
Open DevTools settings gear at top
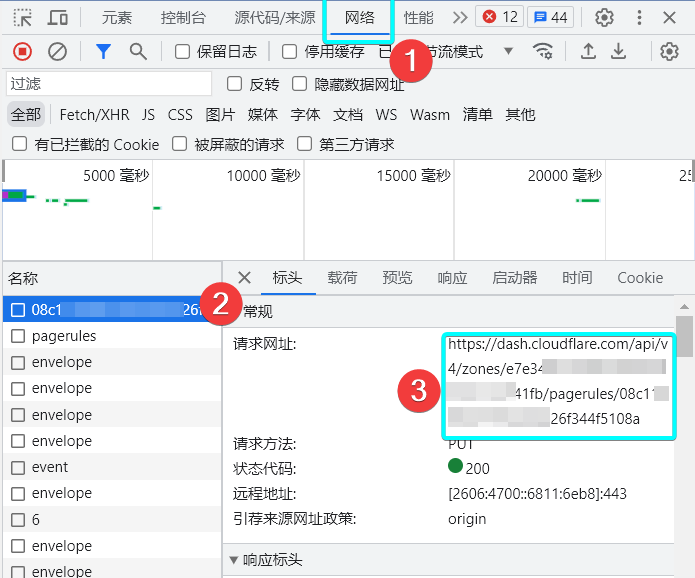coord(604,18)
